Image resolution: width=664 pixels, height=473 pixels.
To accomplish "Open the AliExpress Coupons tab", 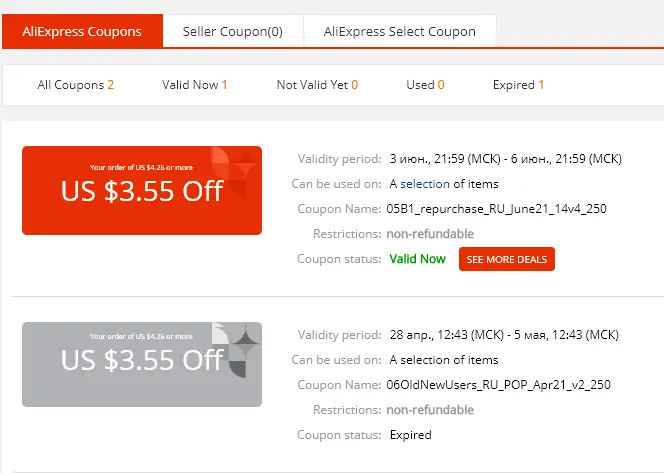I will tap(82, 31).
